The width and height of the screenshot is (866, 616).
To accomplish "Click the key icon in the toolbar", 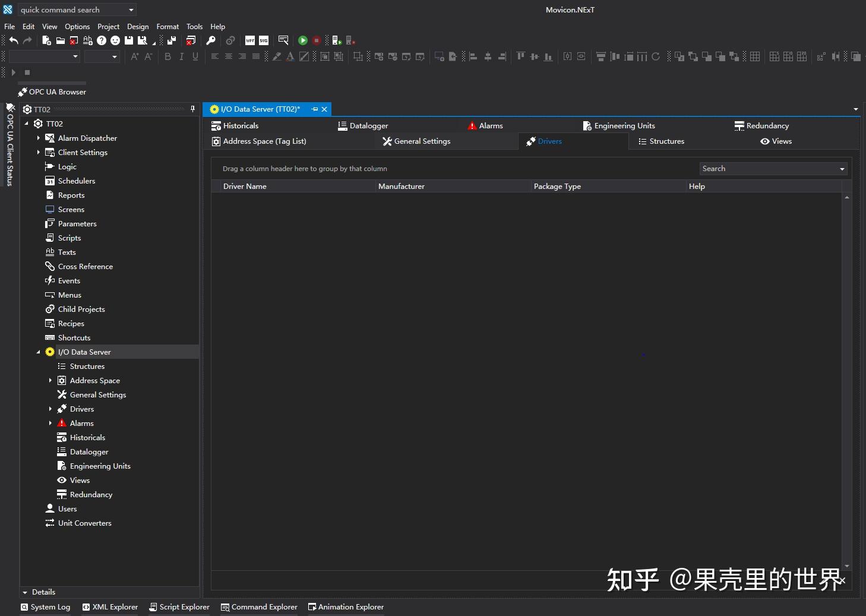I will (x=211, y=40).
